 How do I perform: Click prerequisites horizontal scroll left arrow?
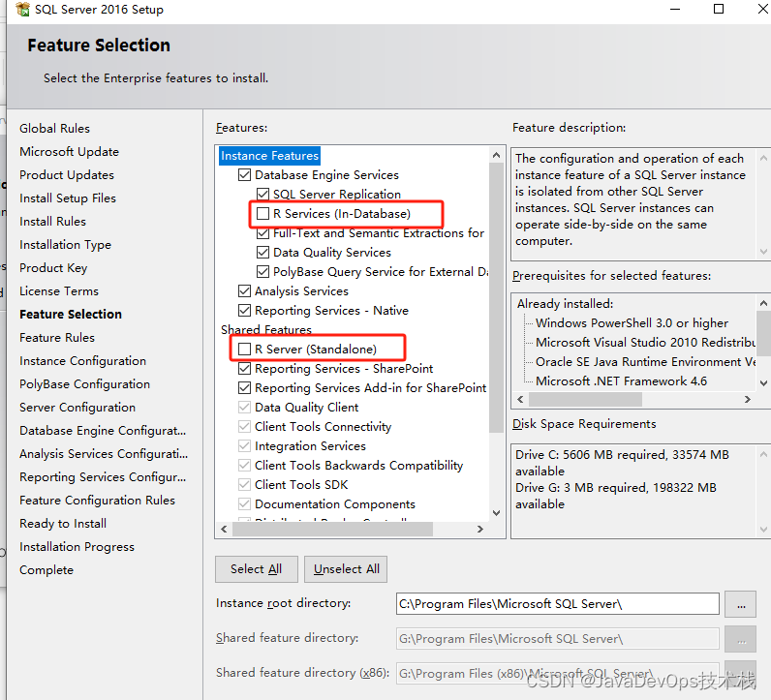pyautogui.click(x=520, y=399)
